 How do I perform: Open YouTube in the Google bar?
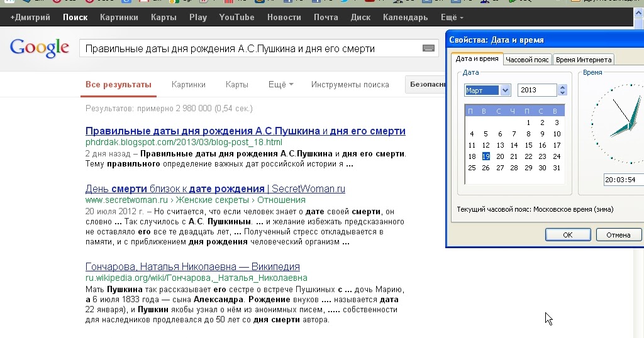(x=236, y=17)
